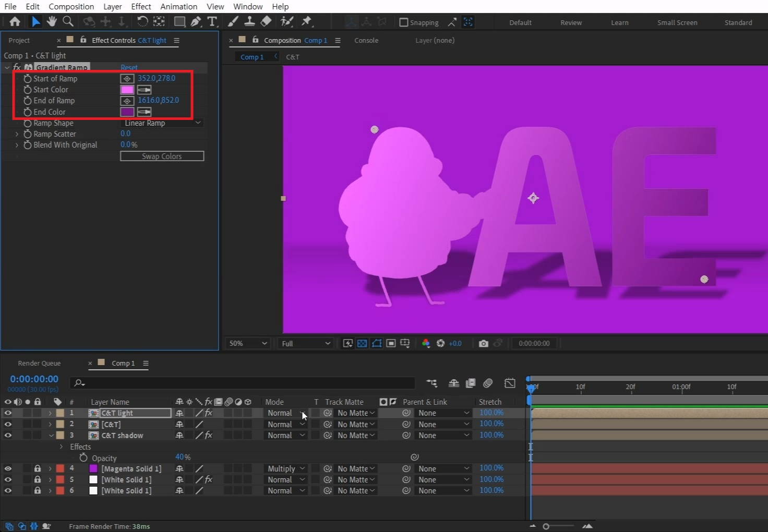Open the 50% magnification dropdown
This screenshot has height=532, width=768.
(x=247, y=343)
